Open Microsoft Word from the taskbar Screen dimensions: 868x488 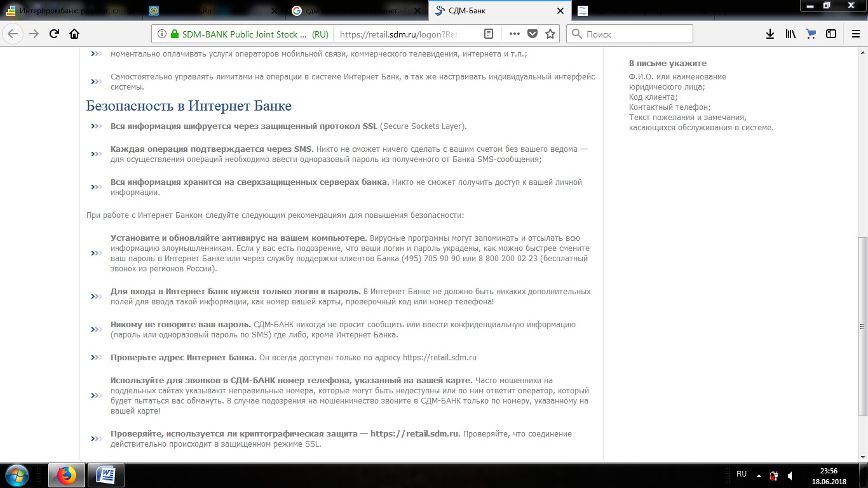106,475
